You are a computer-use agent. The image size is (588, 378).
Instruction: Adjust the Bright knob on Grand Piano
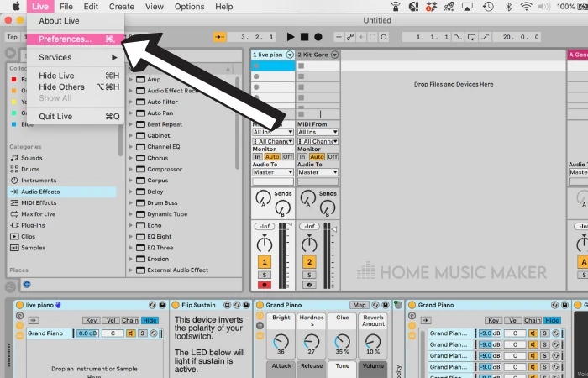coord(281,342)
